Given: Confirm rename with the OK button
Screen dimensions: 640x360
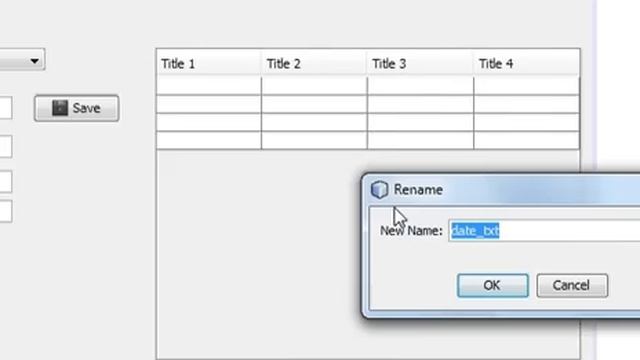Looking at the screenshot, I should click(x=492, y=285).
